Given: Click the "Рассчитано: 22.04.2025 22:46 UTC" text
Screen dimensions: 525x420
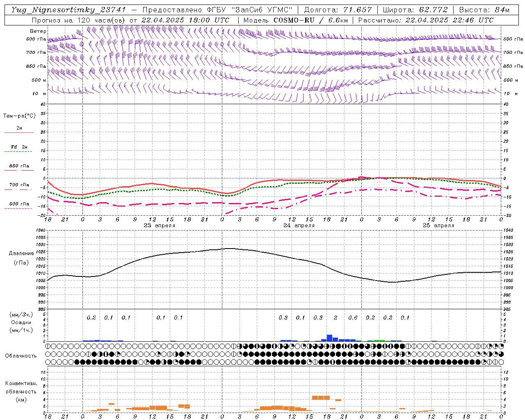Looking at the screenshot, I should tap(426, 20).
